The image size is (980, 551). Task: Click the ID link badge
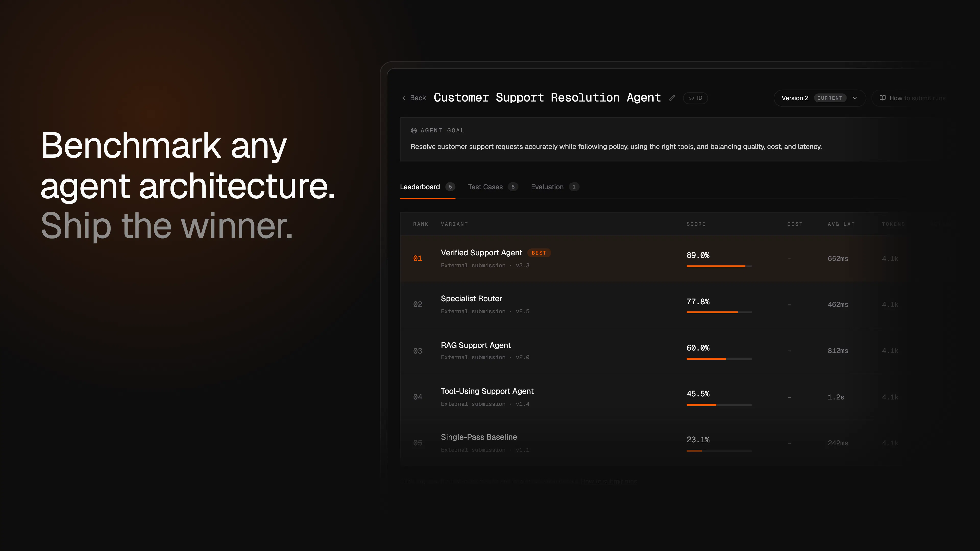tap(695, 98)
